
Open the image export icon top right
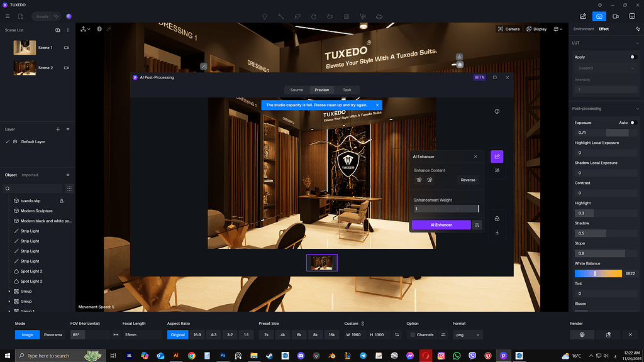coord(583,16)
